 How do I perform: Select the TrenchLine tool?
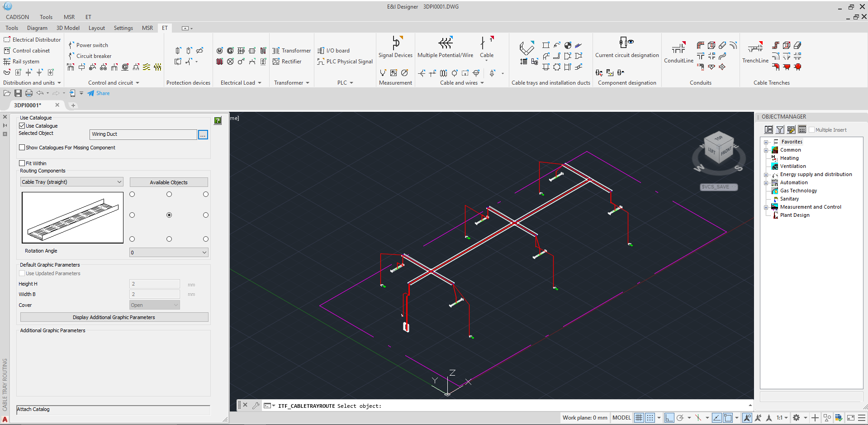coord(755,53)
